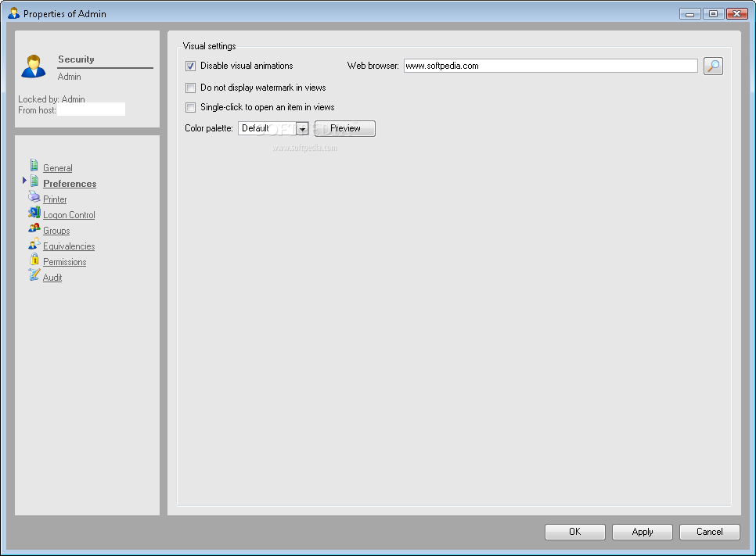This screenshot has height=556, width=756.
Task: Click the Default value in Color palette box
Action: point(256,128)
